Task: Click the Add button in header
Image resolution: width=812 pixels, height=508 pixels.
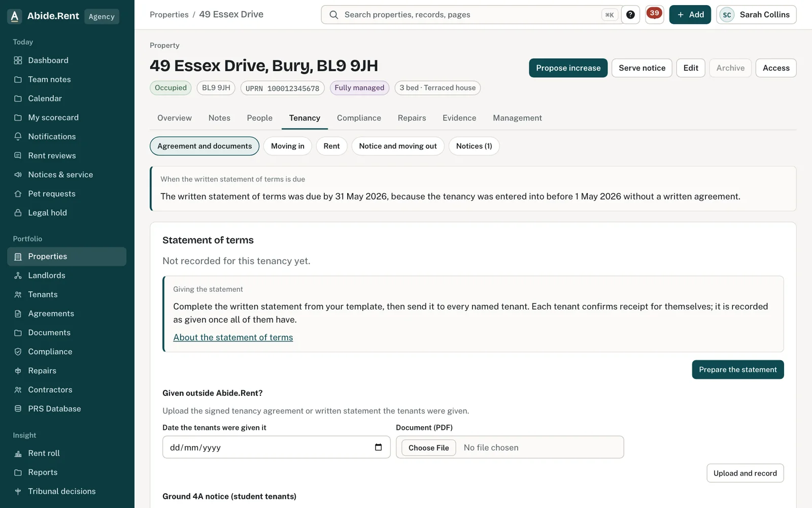Action: pyautogui.click(x=690, y=15)
